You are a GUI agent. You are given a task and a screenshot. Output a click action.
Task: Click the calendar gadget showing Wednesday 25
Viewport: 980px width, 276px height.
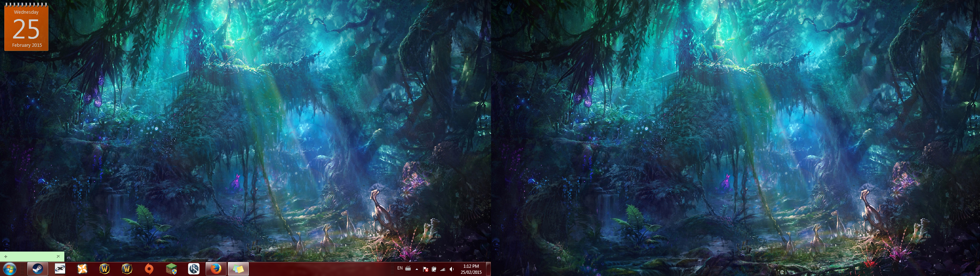point(26,27)
